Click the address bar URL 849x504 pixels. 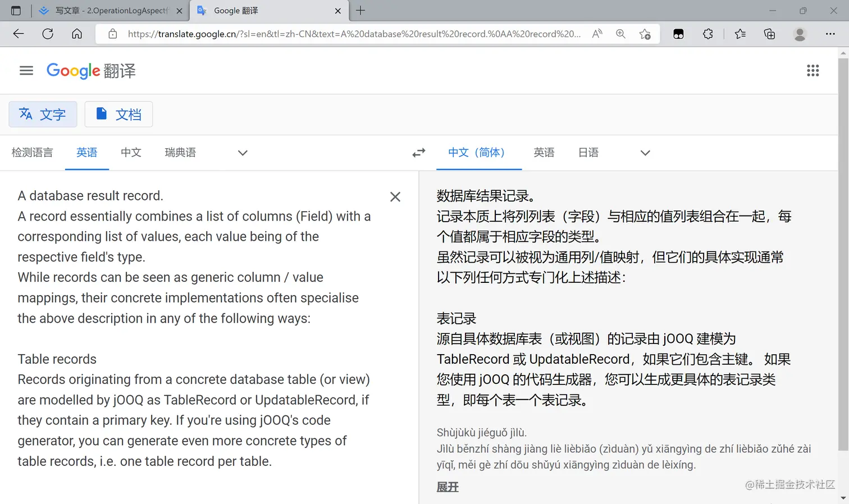354,34
